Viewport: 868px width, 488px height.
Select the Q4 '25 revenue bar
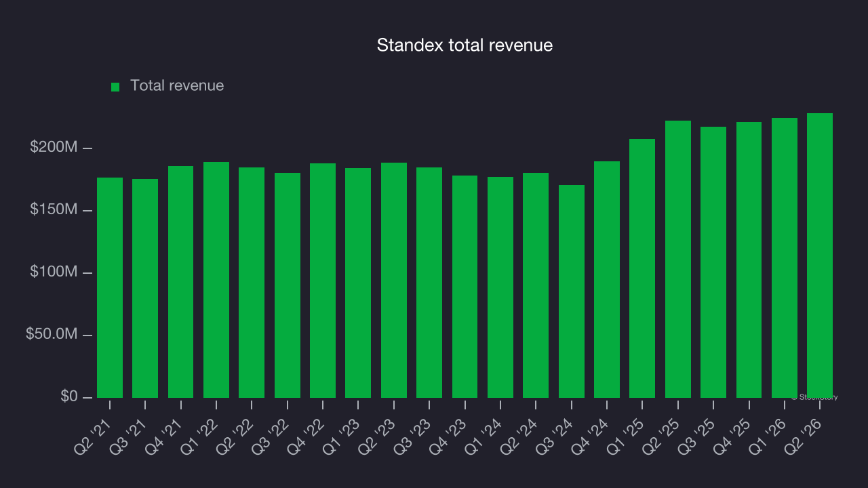click(749, 260)
